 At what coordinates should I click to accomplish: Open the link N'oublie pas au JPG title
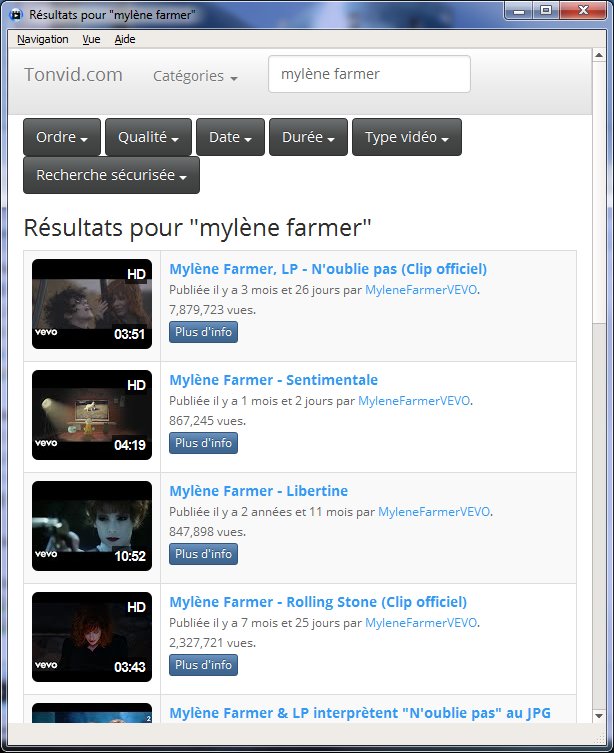360,713
